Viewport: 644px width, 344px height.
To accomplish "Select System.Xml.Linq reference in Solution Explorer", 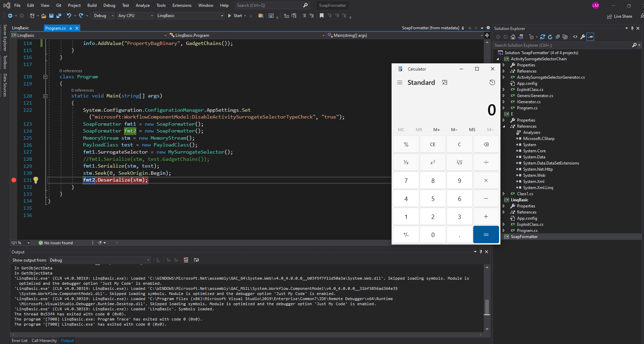I will coord(538,188).
